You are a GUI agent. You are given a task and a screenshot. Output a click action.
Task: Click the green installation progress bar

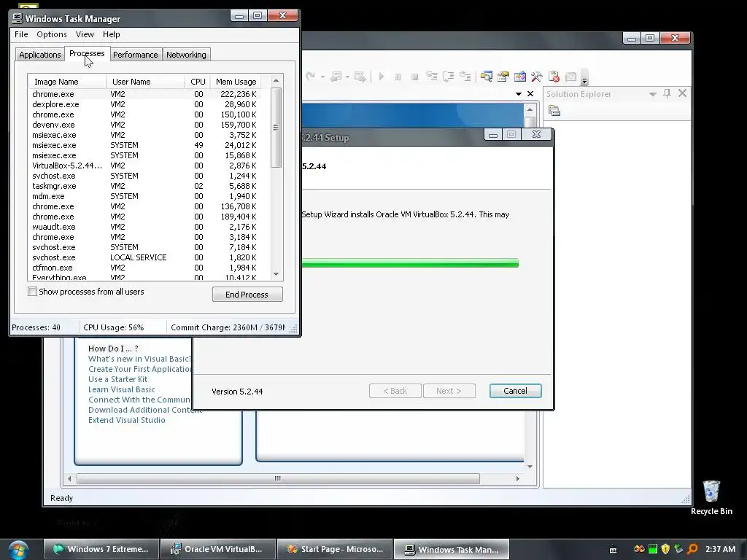[410, 262]
